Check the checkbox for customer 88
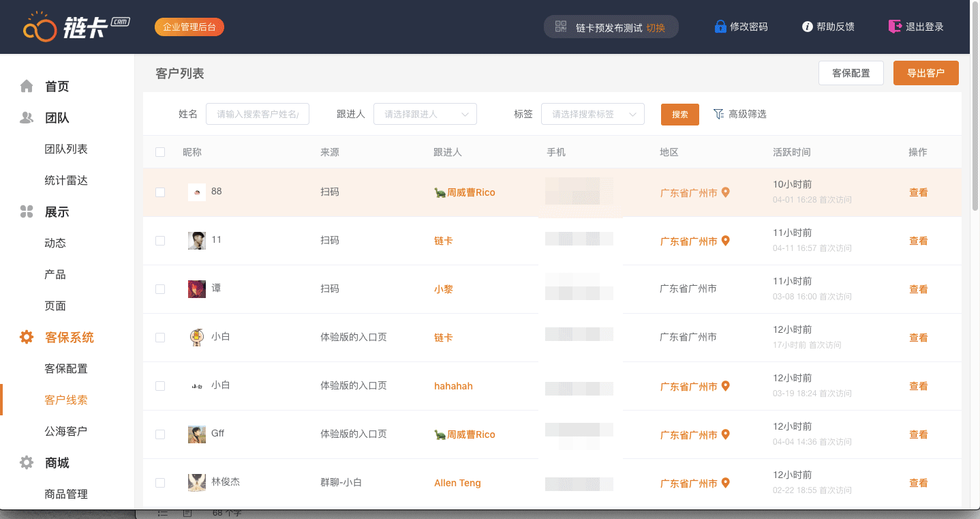The width and height of the screenshot is (980, 519). 160,192
